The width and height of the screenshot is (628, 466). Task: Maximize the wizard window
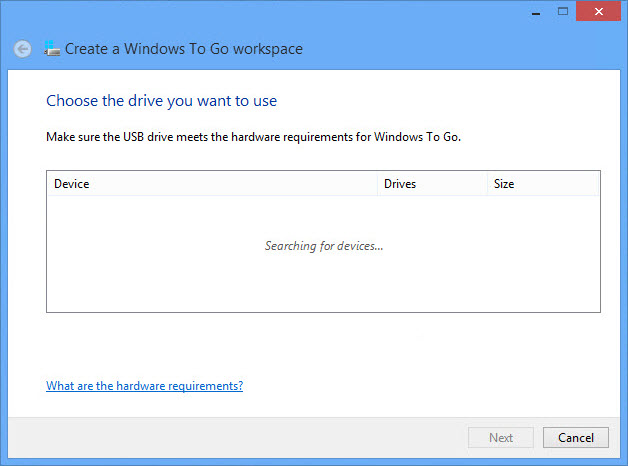563,11
